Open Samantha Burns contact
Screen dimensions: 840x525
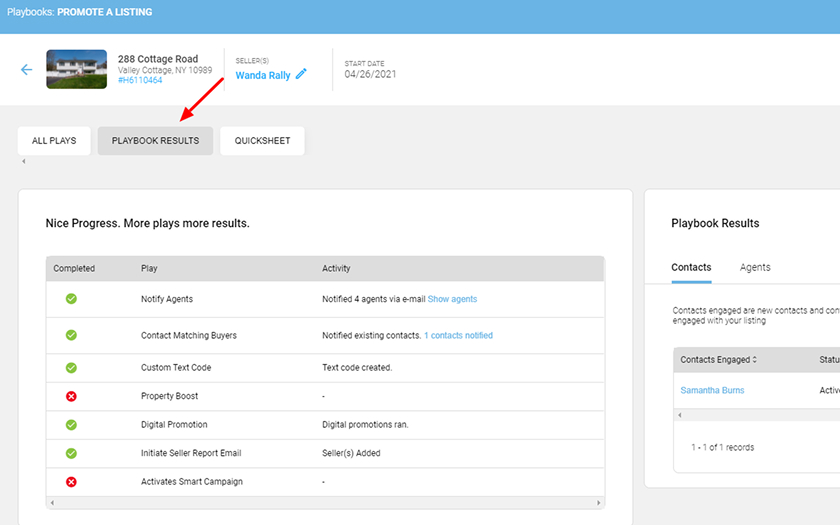(x=712, y=390)
